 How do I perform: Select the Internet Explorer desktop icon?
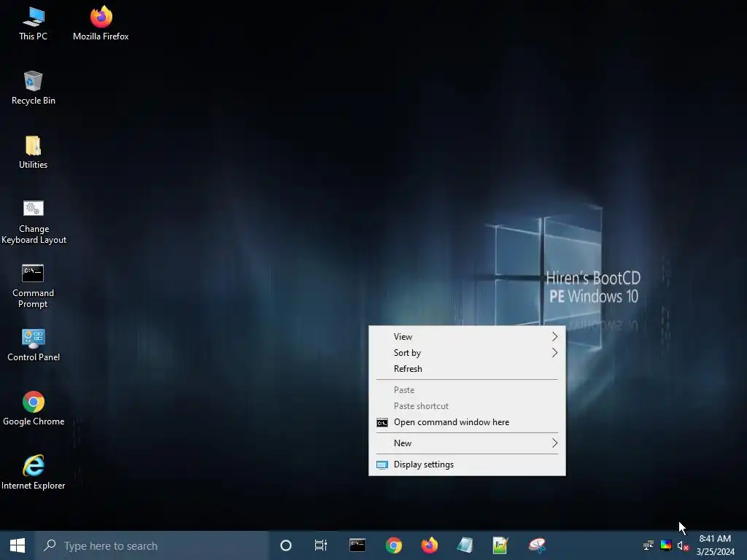click(x=34, y=472)
